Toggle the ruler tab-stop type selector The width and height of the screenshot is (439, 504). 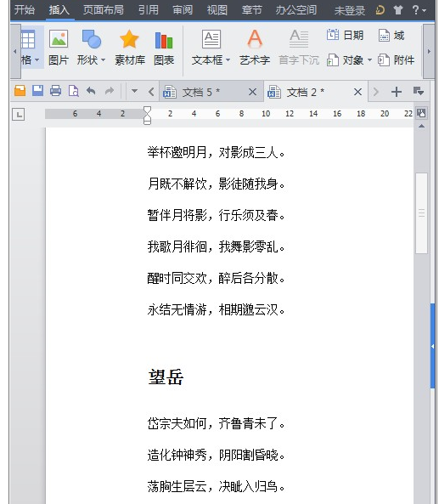(19, 115)
